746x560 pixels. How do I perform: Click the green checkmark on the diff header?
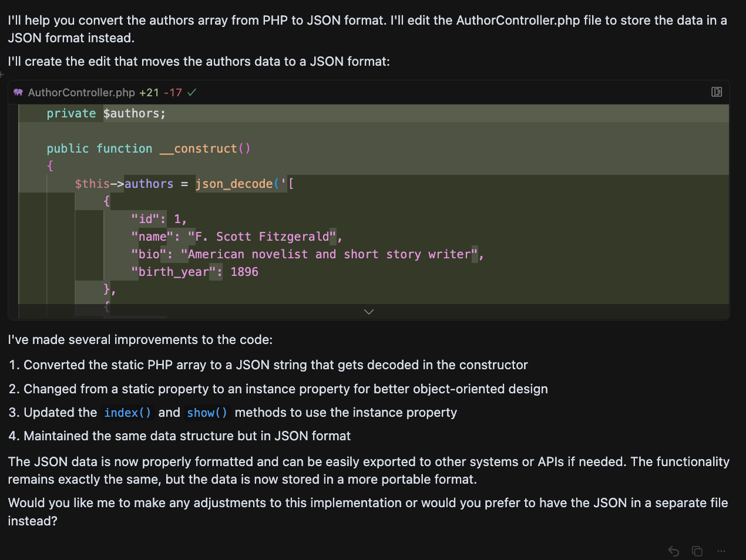pyautogui.click(x=191, y=92)
